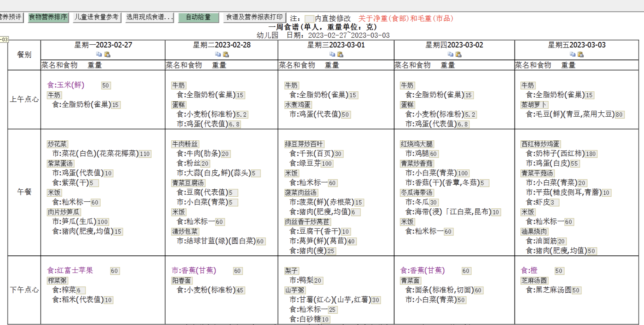
Task: Select the 榨菜粥 dish label
Action: pyautogui.click(x=57, y=281)
